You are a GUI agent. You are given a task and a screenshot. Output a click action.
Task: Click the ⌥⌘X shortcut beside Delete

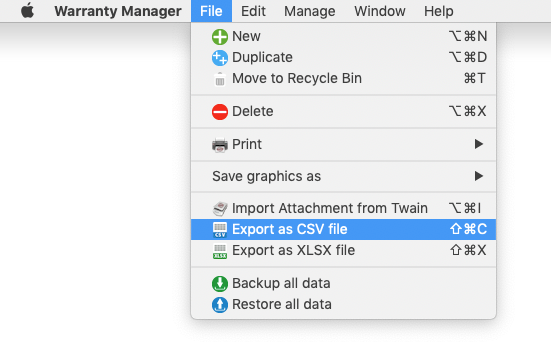pos(468,111)
